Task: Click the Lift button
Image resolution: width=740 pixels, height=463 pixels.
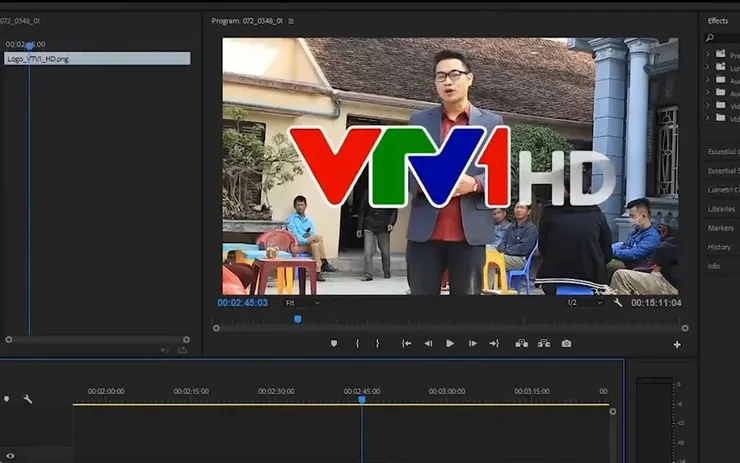Action: pos(521,344)
